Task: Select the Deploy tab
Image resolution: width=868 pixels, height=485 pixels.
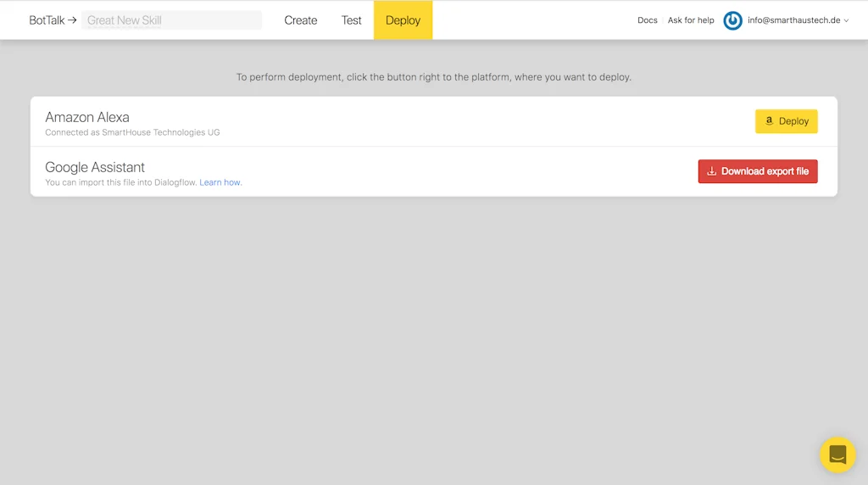Action: click(x=403, y=20)
